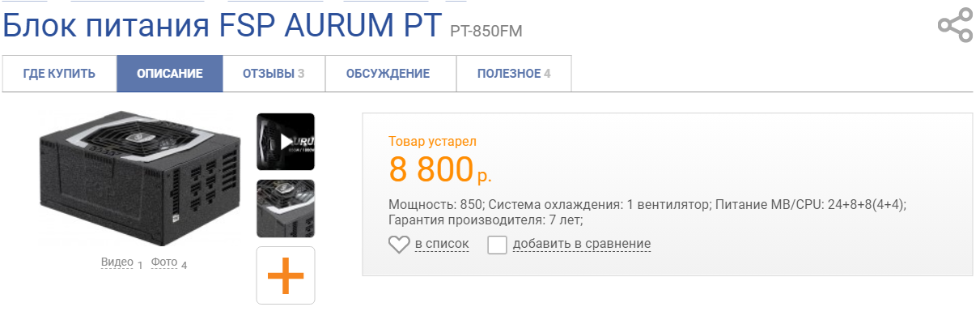The height and width of the screenshot is (324, 980).
Task: Click the 8 800 р. price
Action: [439, 169]
